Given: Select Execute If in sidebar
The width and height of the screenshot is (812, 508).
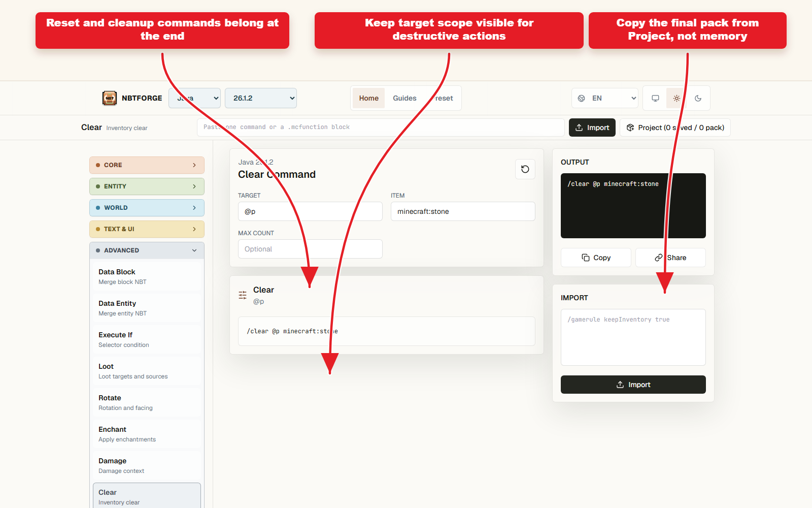Looking at the screenshot, I should tap(147, 339).
